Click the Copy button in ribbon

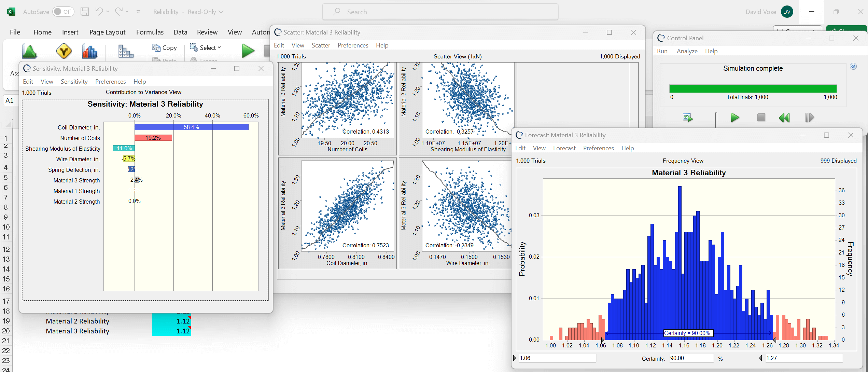point(165,48)
